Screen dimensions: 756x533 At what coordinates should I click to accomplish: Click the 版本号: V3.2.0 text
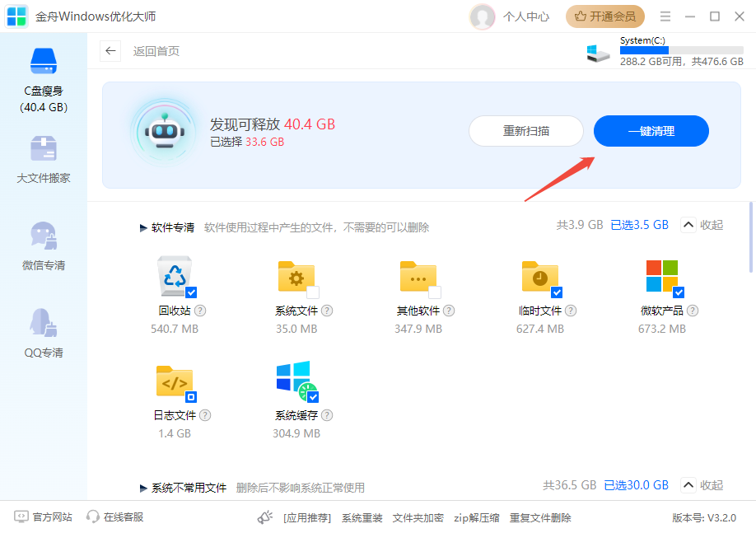coord(704,518)
